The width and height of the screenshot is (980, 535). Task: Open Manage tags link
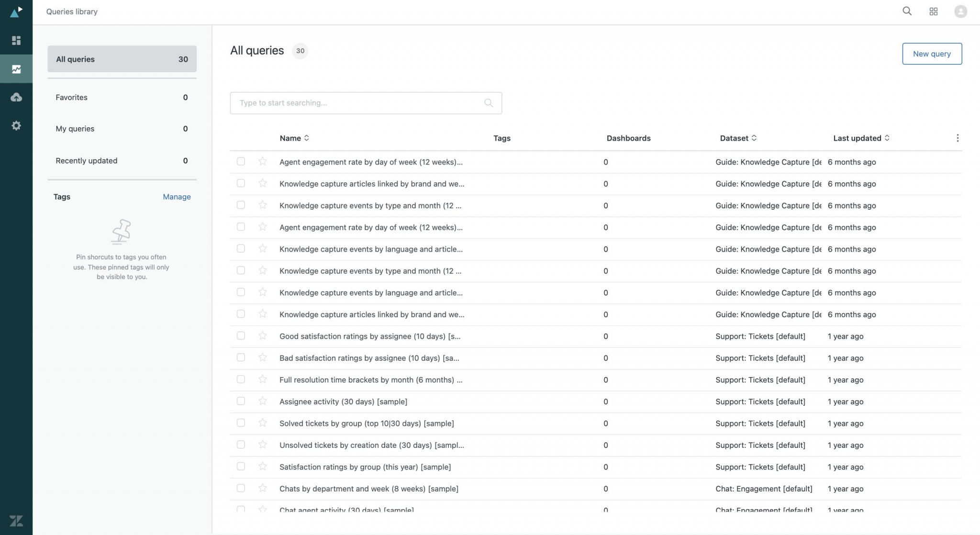pos(177,196)
